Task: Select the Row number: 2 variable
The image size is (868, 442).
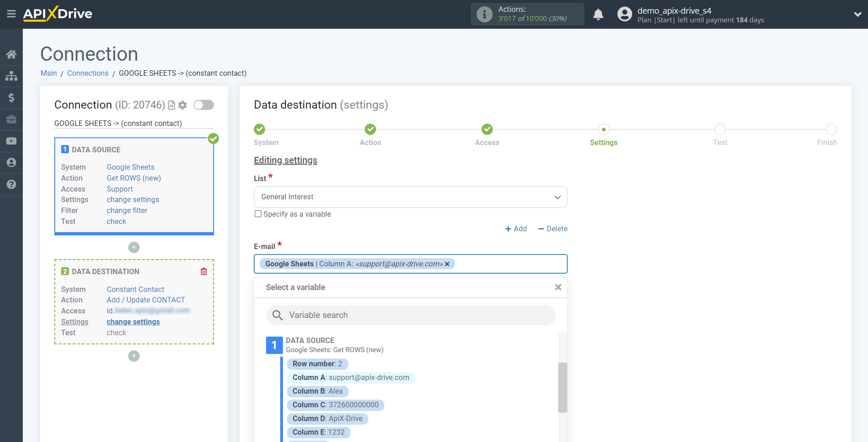Action: (x=317, y=364)
